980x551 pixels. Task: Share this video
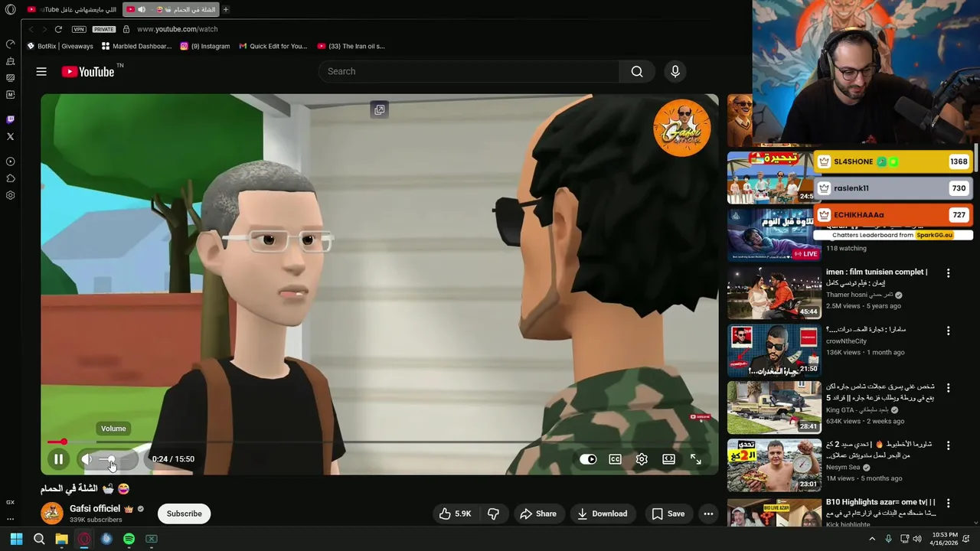click(x=538, y=514)
